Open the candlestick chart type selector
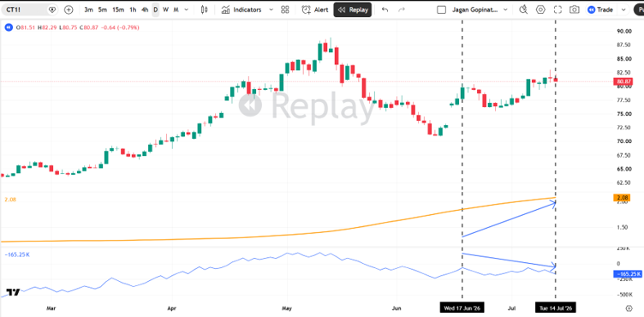Screen dimensions: 644x317 pyautogui.click(x=204, y=10)
